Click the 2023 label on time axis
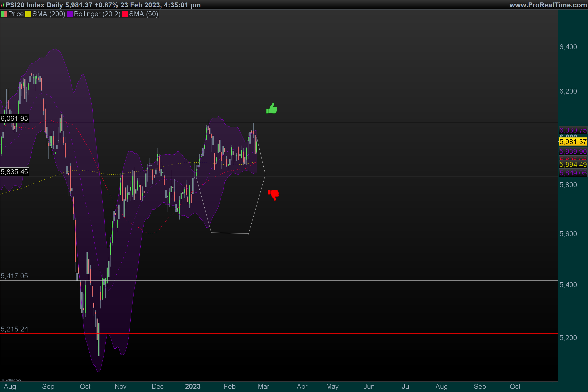The height and width of the screenshot is (392, 588). (193, 387)
